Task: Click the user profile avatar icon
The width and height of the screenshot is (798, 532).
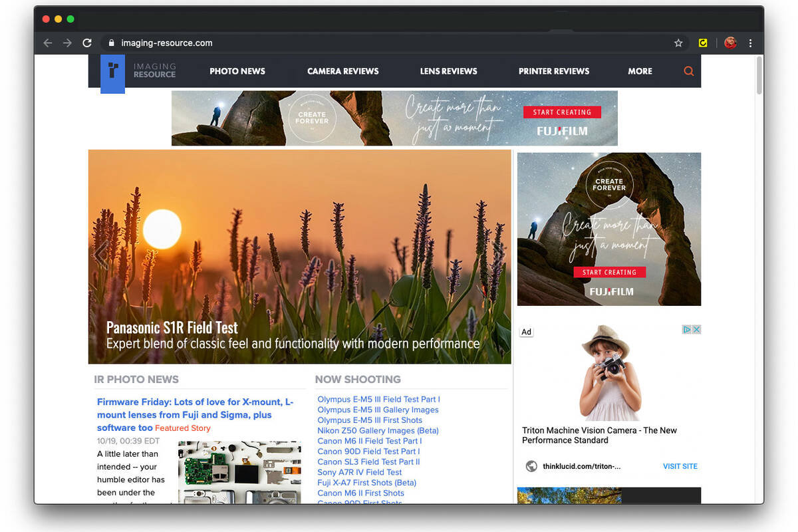Action: pyautogui.click(x=730, y=43)
